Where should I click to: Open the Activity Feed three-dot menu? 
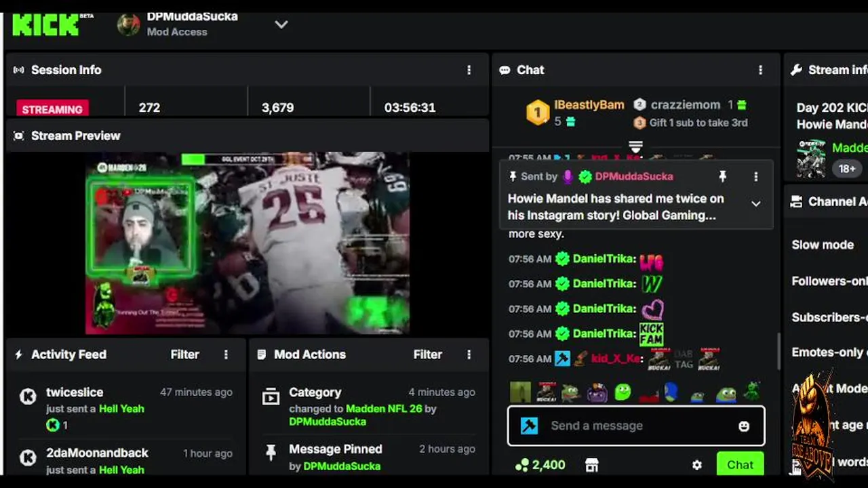point(226,354)
